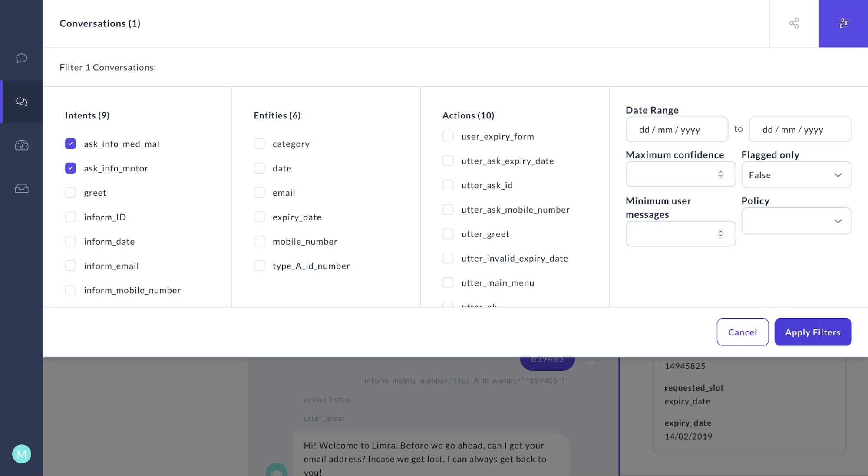This screenshot has height=476, width=868.
Task: Check the expiry_date entity checkbox
Action: pos(259,217)
